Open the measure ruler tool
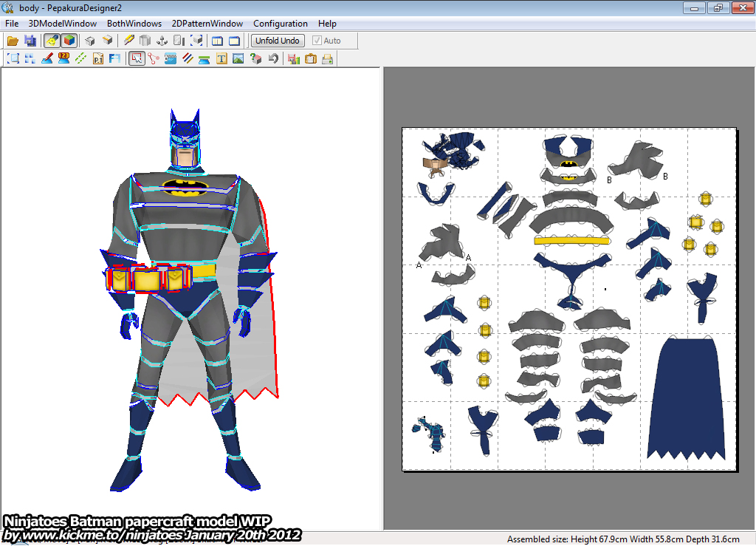Image resolution: width=756 pixels, height=546 pixels. tap(168, 58)
